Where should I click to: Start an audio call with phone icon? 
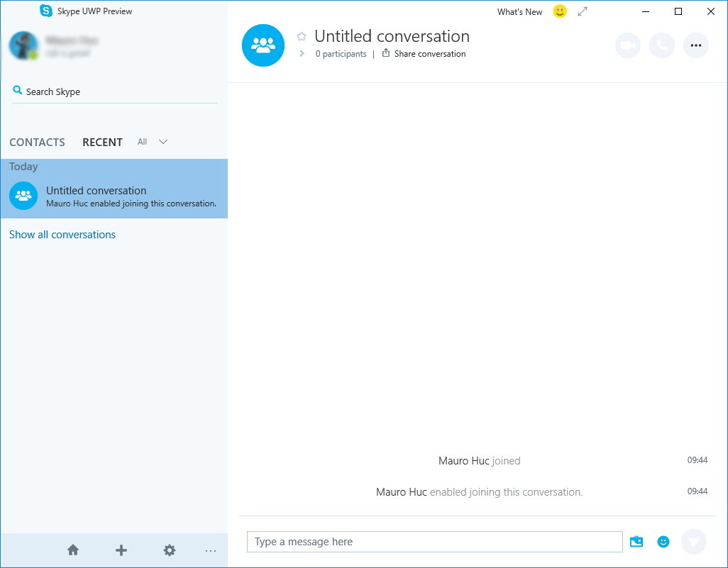(661, 45)
